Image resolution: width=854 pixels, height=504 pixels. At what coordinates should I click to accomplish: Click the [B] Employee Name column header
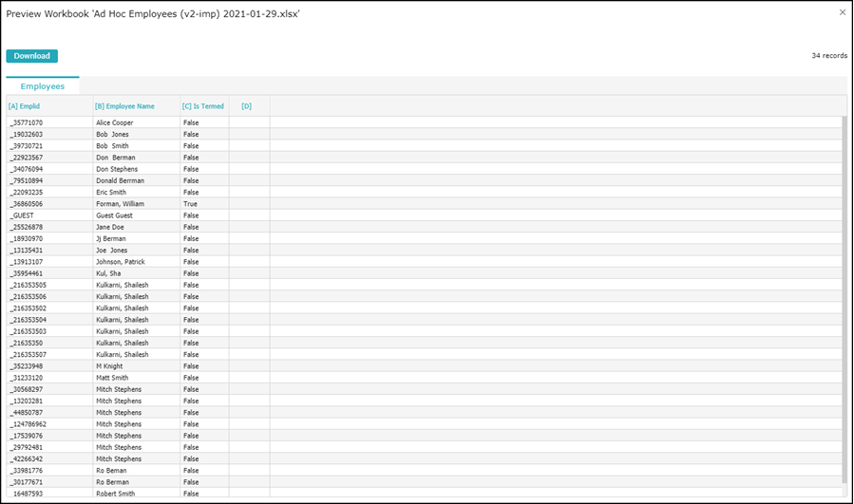click(x=124, y=106)
